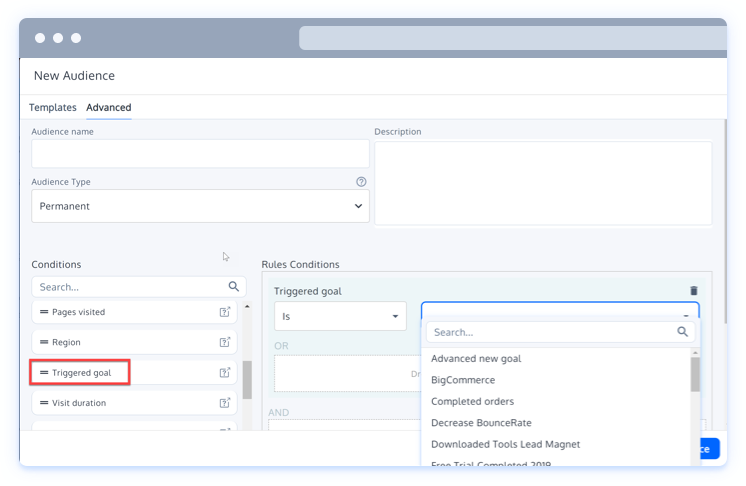Open the 'Is' operator dropdown
Image resolution: width=746 pixels, height=486 pixels.
(340, 316)
